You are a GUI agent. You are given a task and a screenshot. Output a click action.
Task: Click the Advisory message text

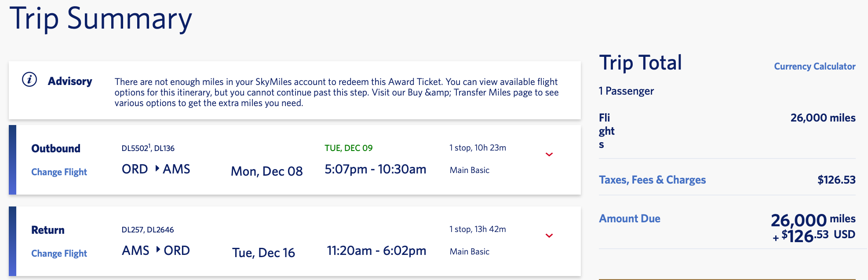[336, 92]
